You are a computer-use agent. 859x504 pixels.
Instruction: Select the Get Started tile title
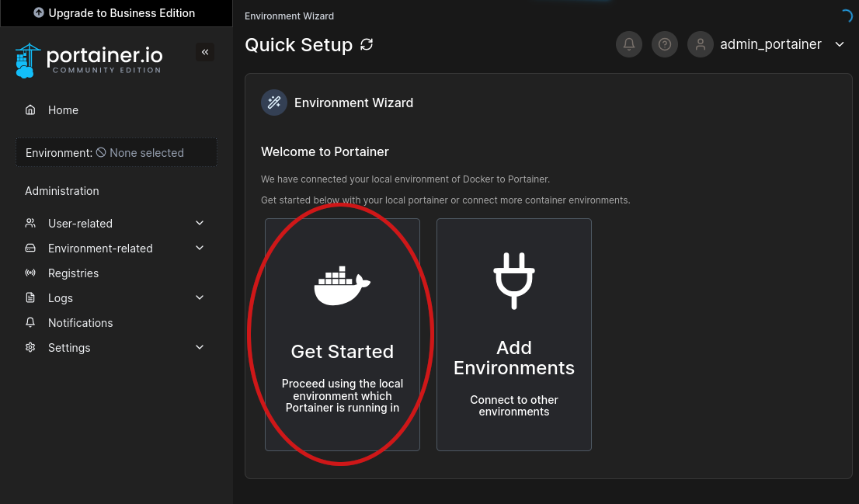coord(342,352)
